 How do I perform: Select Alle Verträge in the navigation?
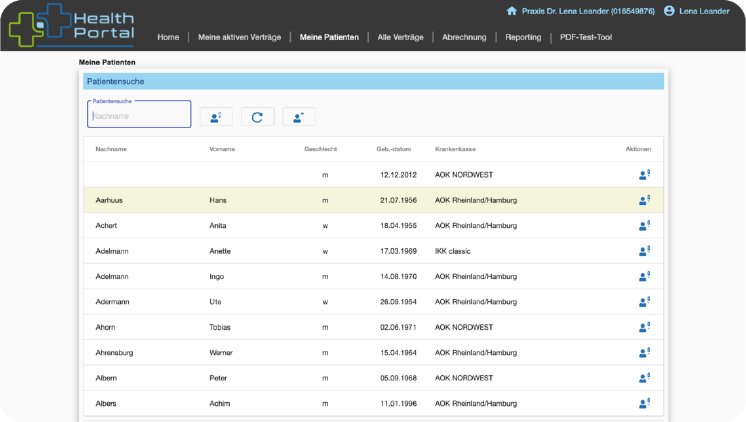click(400, 38)
